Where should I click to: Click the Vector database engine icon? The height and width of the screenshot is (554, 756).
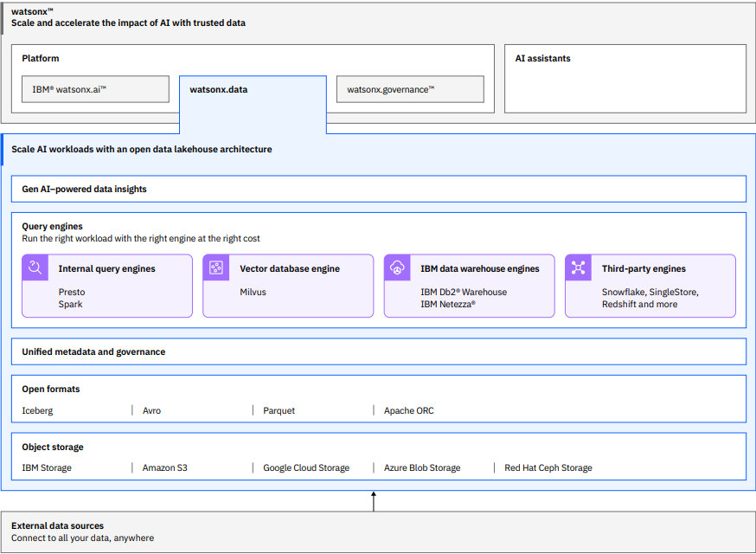tap(216, 267)
